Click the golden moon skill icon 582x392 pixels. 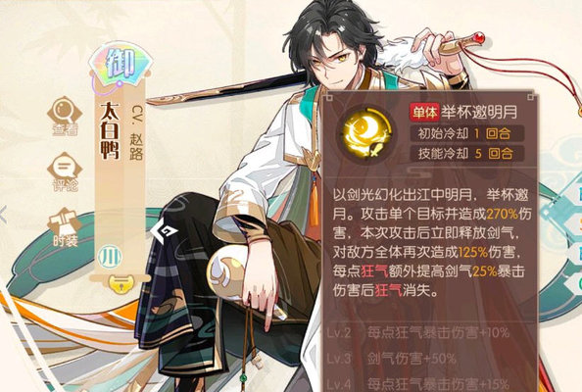pos(366,132)
